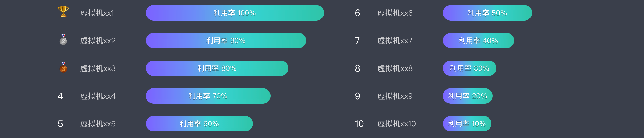Screen dimensions: 644x138
Task: Click the bronze third-place medal icon
Action: point(63,67)
